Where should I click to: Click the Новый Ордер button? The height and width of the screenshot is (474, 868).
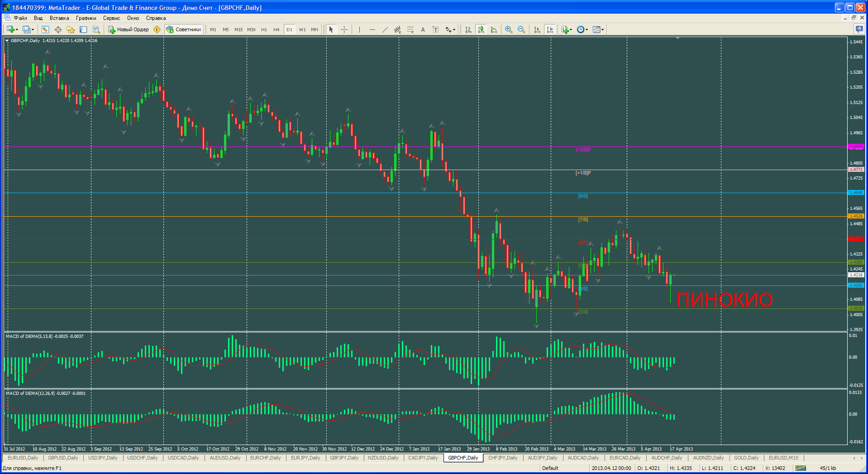(129, 29)
